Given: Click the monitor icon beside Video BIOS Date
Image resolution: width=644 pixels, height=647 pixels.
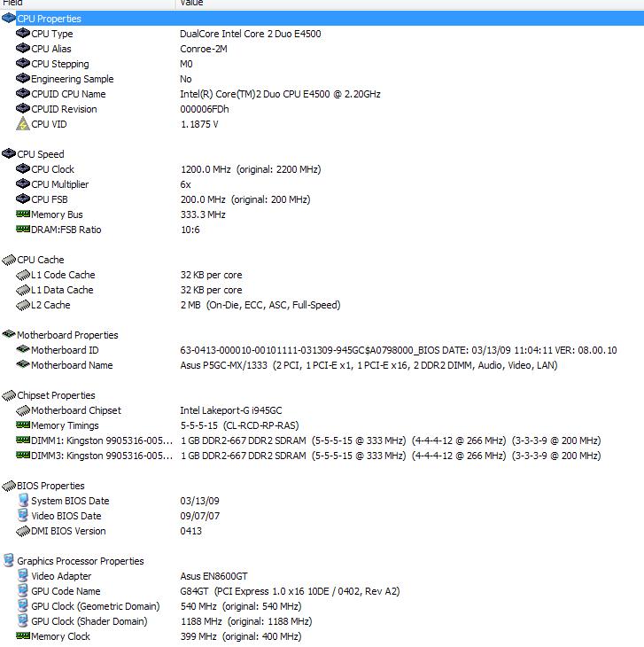Looking at the screenshot, I should pyautogui.click(x=24, y=515).
